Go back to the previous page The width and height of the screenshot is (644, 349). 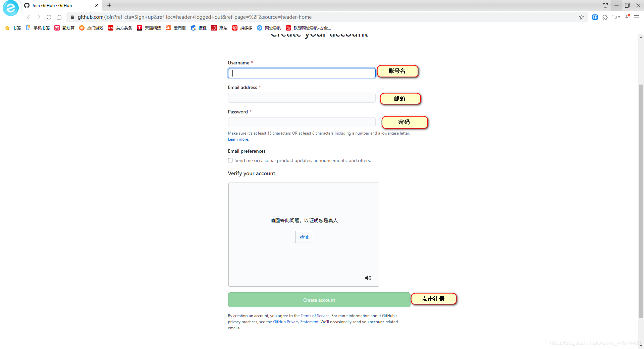[x=29, y=17]
